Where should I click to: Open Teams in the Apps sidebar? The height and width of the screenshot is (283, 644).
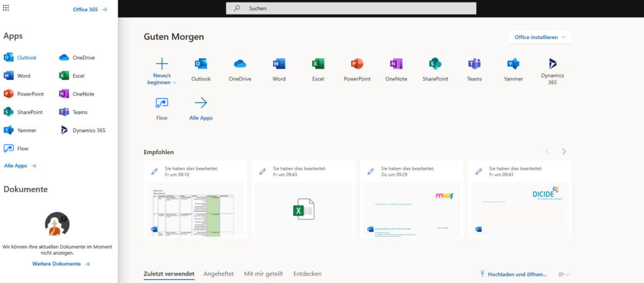(x=74, y=112)
